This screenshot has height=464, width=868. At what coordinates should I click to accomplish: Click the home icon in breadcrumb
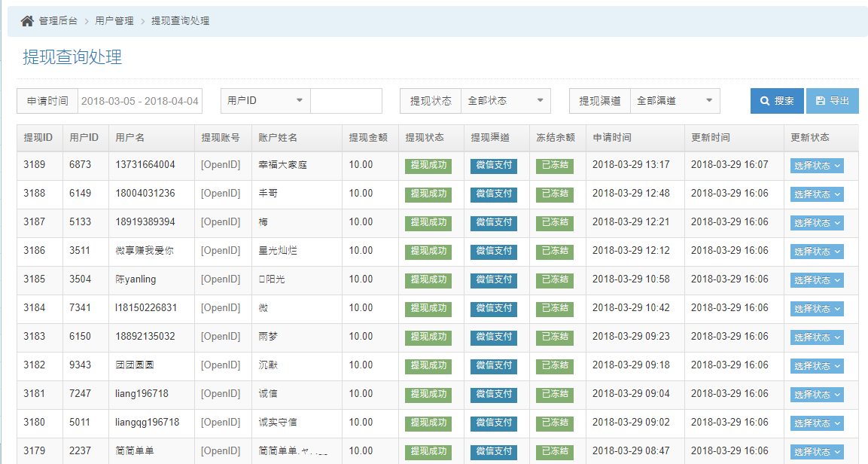click(27, 21)
